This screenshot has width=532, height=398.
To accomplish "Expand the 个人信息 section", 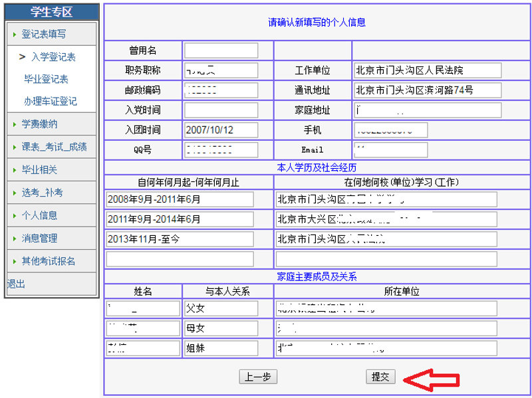I will [x=39, y=215].
